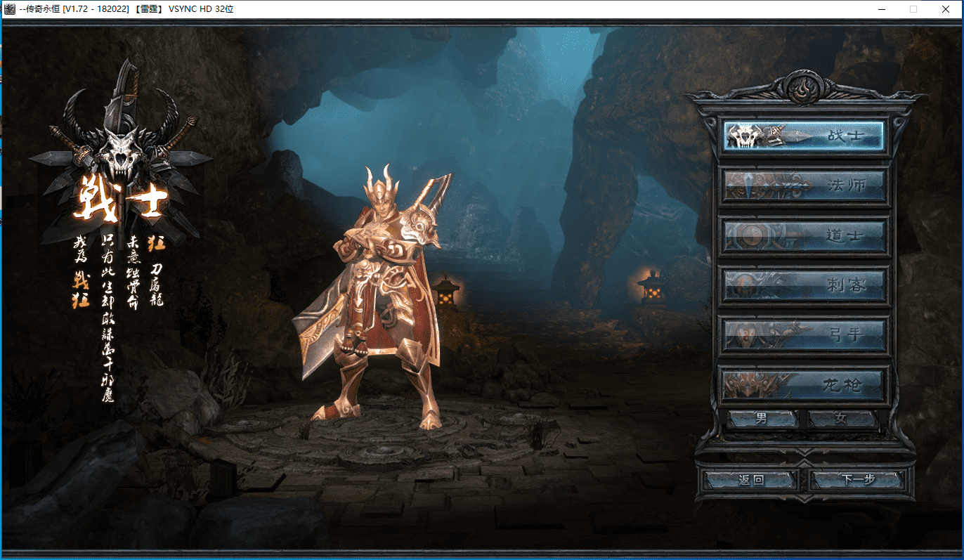Set character gender to 女 (female)
Screen dimensions: 964x560
[x=842, y=419]
